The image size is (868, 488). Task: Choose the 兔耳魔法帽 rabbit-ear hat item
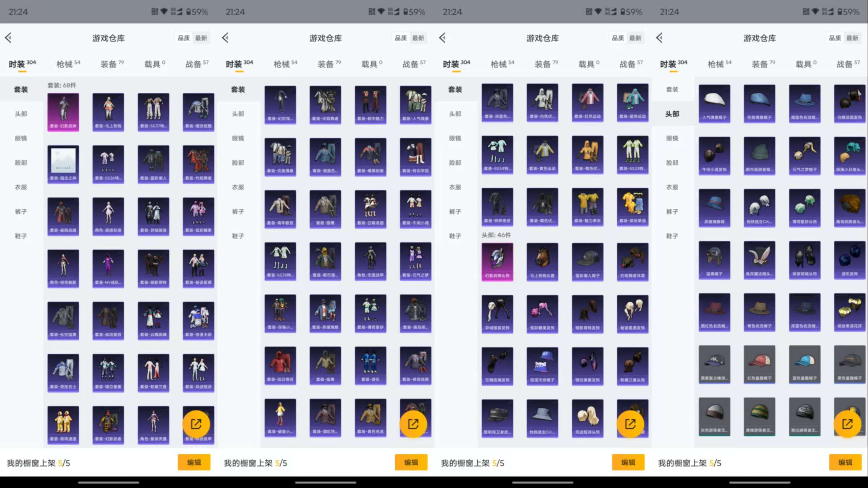click(759, 260)
